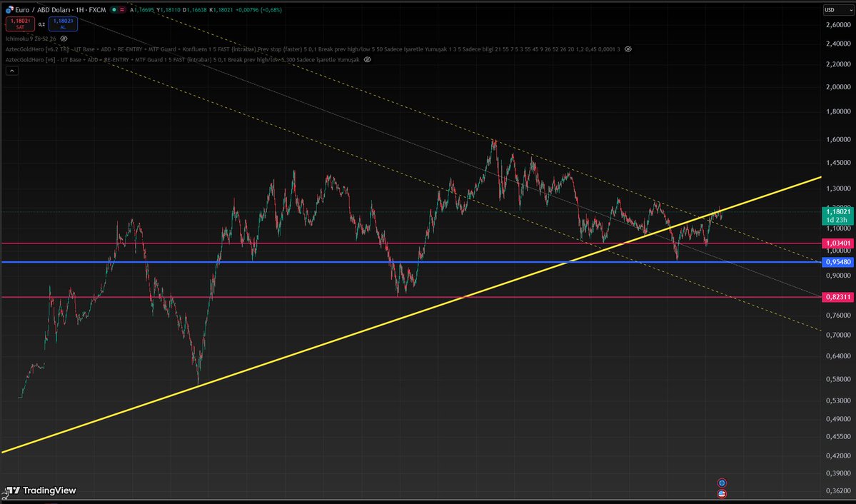
Task: Click the 0,2 spread value between SAT and AL
Action: click(41, 24)
